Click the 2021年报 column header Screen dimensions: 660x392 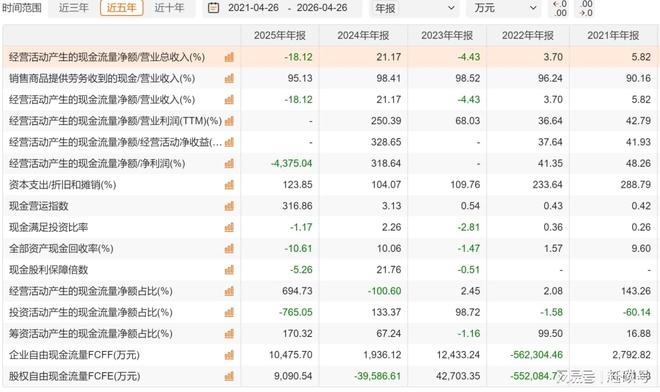click(613, 35)
